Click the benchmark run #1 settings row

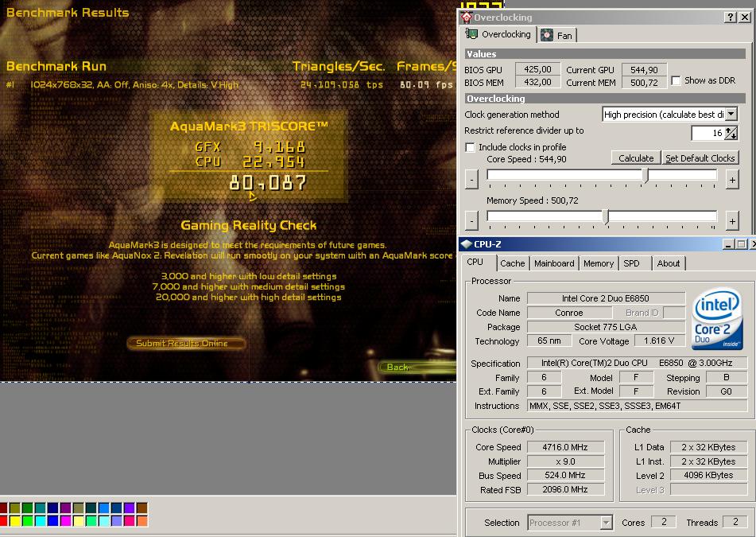pyautogui.click(x=134, y=85)
